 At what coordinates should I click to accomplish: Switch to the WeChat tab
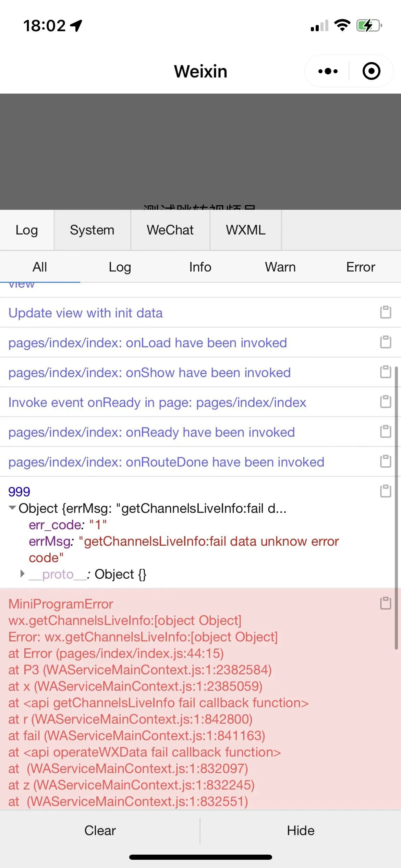tap(170, 230)
